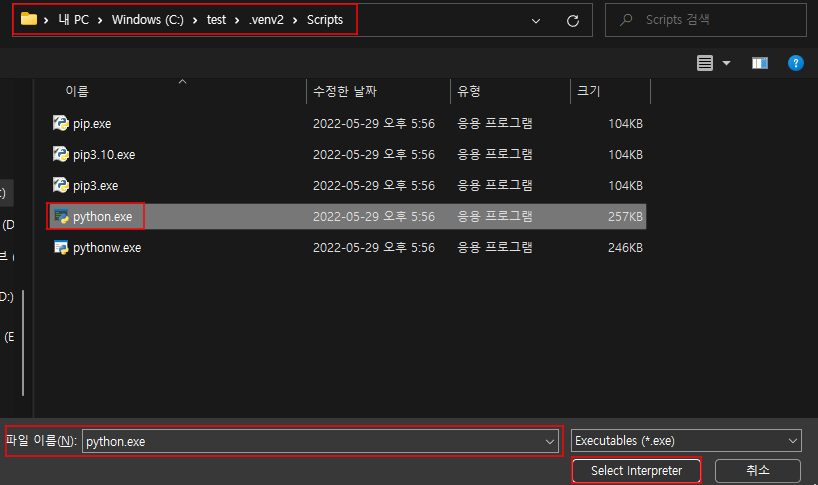Click 104KB size of pip3.10.exe row
Image resolution: width=818 pixels, height=485 pixels.
(625, 155)
